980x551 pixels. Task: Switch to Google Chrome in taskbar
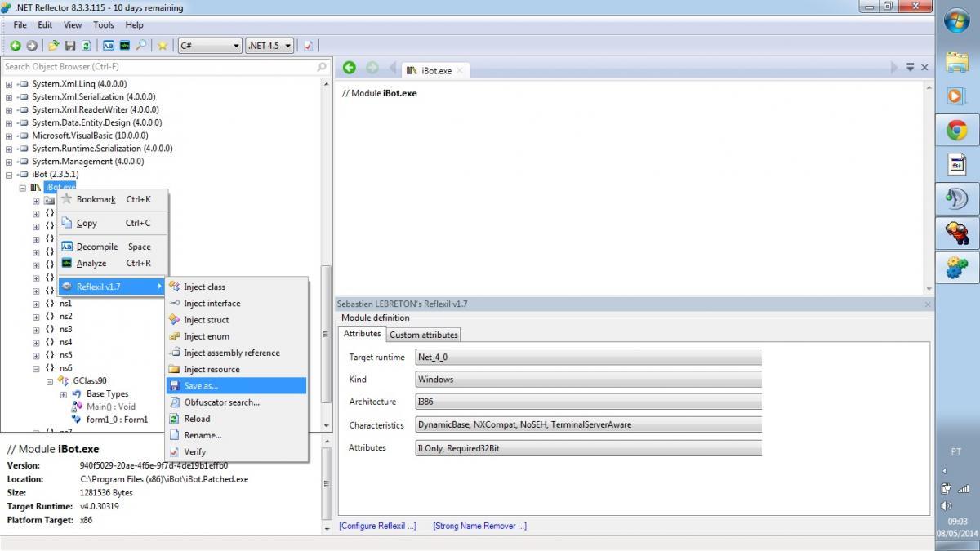(x=957, y=131)
